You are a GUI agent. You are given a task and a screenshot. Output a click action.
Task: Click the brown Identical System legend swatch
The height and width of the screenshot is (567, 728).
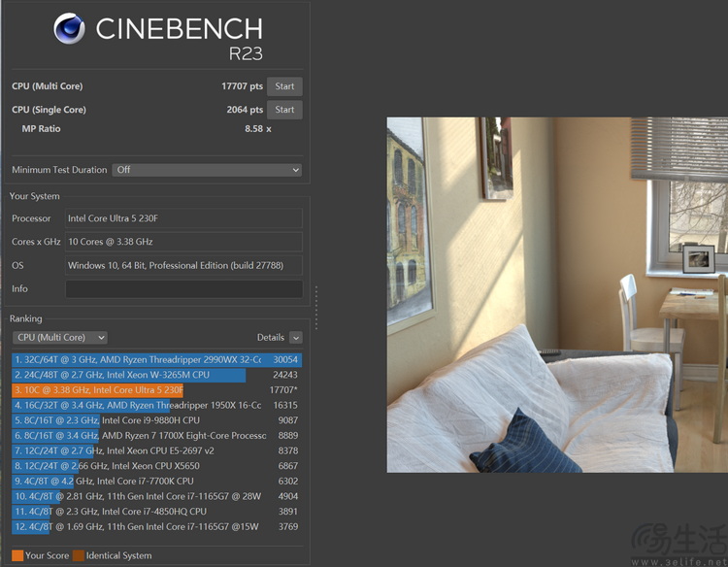click(79, 555)
